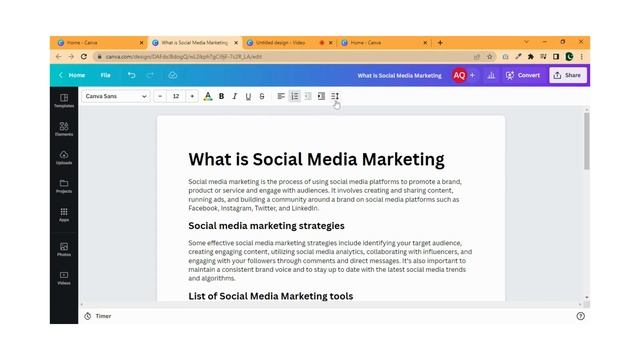640x360 pixels.
Task: Open the Chrome three-dot menu
Action: click(582, 57)
